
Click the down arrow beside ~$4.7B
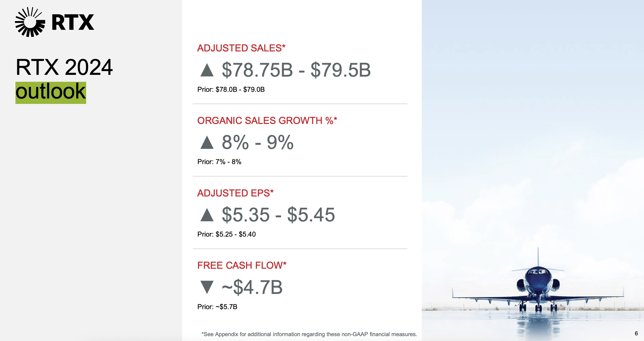coord(207,287)
